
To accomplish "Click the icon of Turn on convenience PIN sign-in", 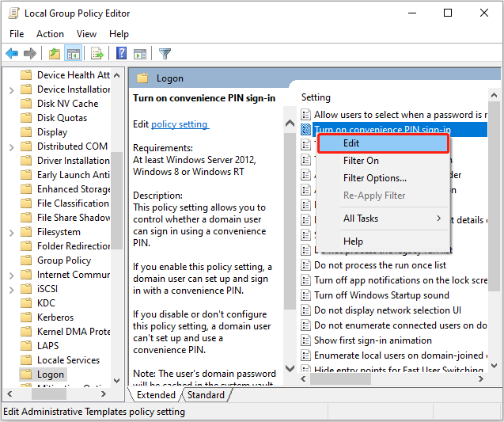I will click(305, 129).
